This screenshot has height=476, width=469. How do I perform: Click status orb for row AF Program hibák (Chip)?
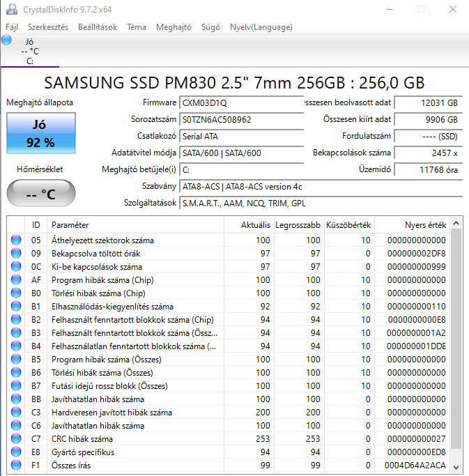[16, 279]
